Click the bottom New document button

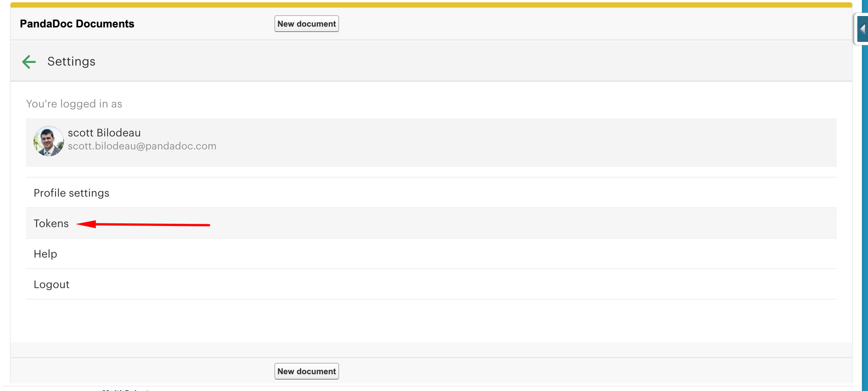306,371
